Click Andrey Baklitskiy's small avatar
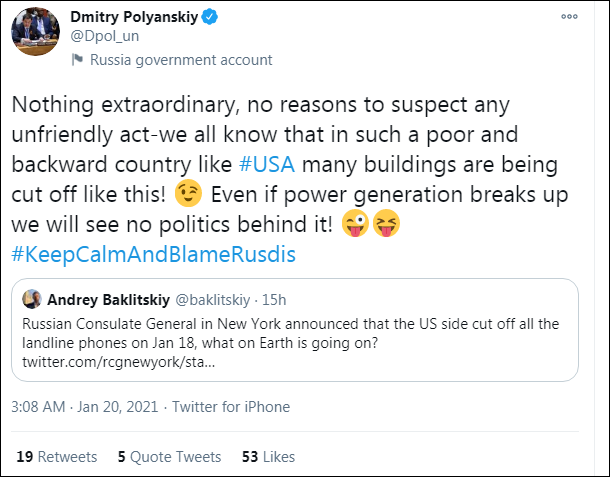The image size is (610, 477). [32, 299]
